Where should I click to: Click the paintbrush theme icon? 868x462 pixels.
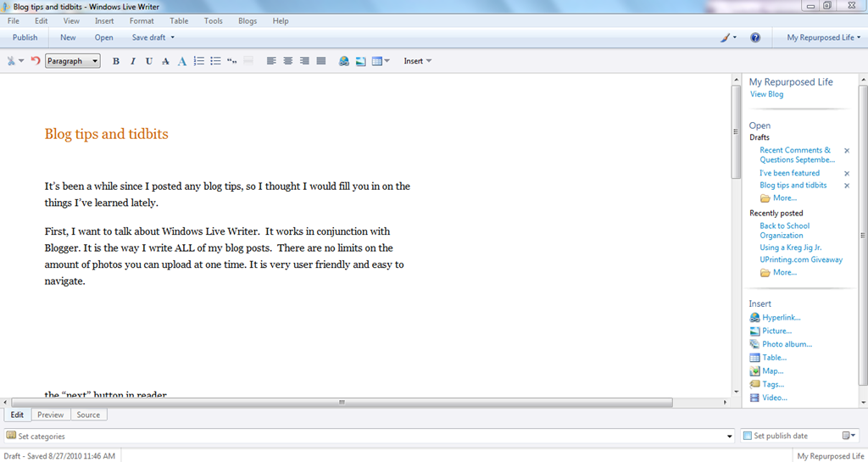tap(726, 37)
